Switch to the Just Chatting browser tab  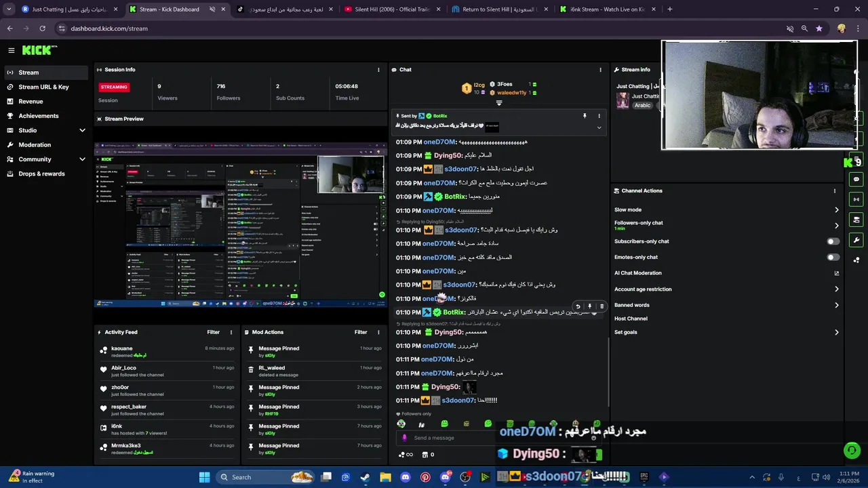[x=69, y=9]
